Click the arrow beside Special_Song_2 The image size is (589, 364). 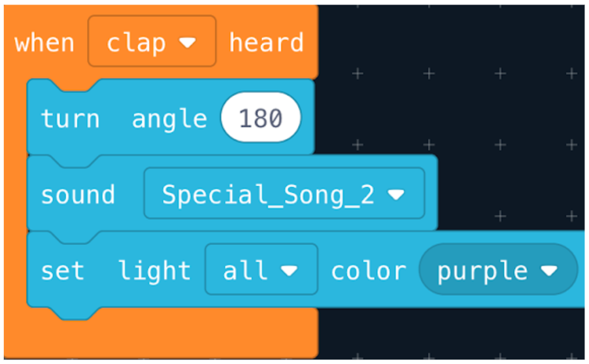pos(396,194)
